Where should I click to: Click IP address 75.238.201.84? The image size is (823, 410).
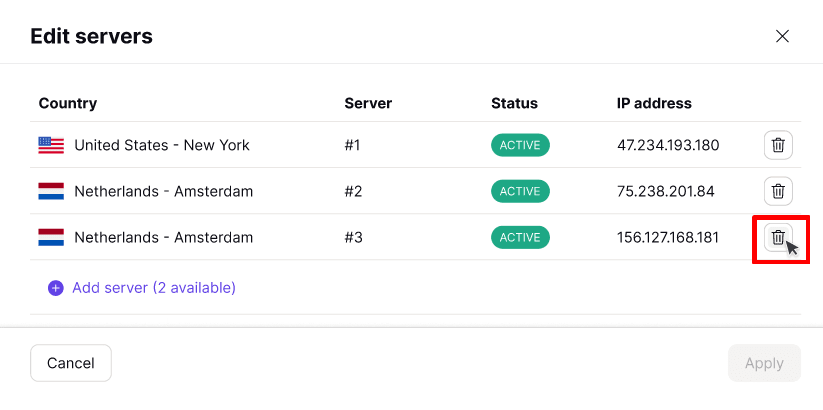click(x=665, y=191)
